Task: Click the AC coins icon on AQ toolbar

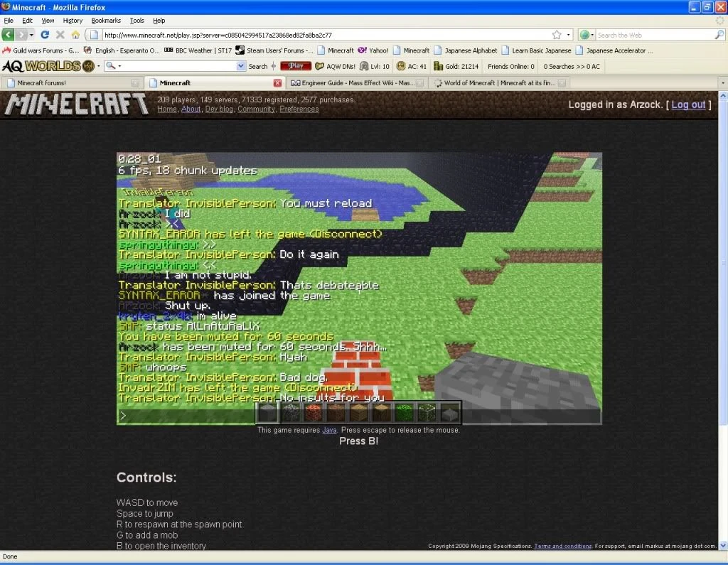Action: coord(401,66)
